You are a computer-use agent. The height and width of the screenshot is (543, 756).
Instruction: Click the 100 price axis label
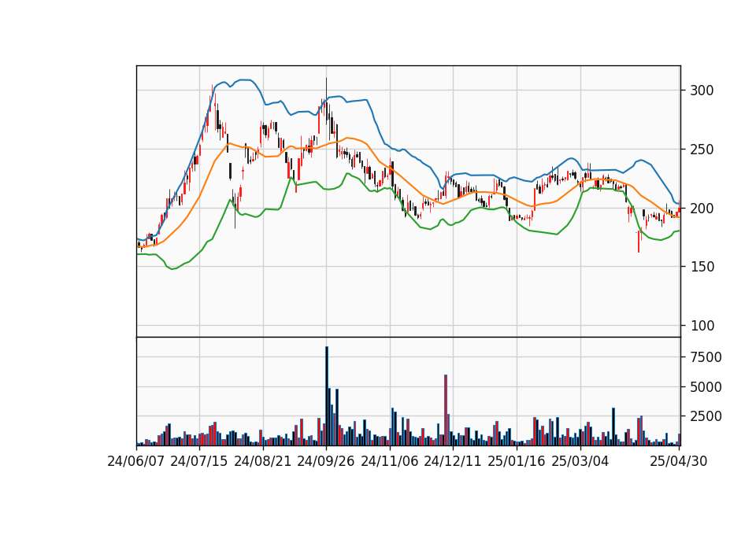coord(702,326)
